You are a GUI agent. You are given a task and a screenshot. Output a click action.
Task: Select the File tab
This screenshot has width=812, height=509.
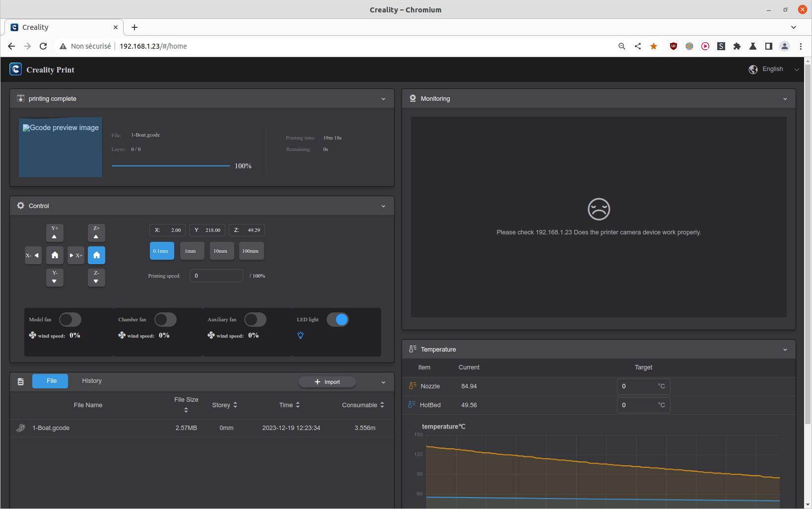[x=51, y=381]
